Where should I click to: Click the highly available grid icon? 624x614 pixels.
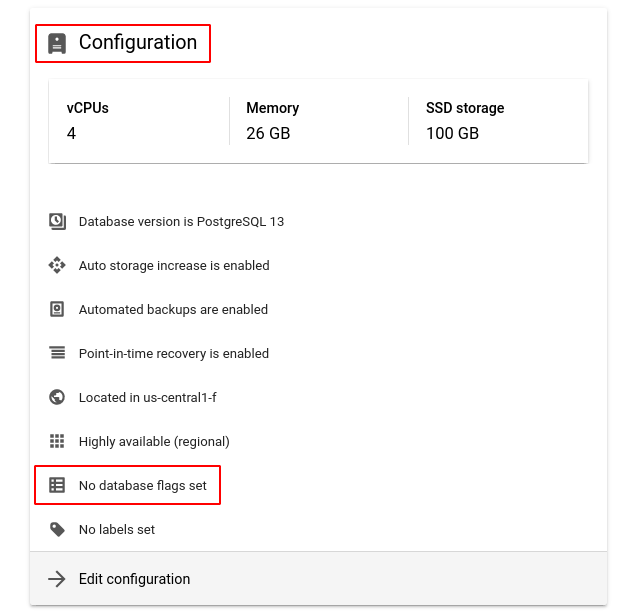click(57, 441)
